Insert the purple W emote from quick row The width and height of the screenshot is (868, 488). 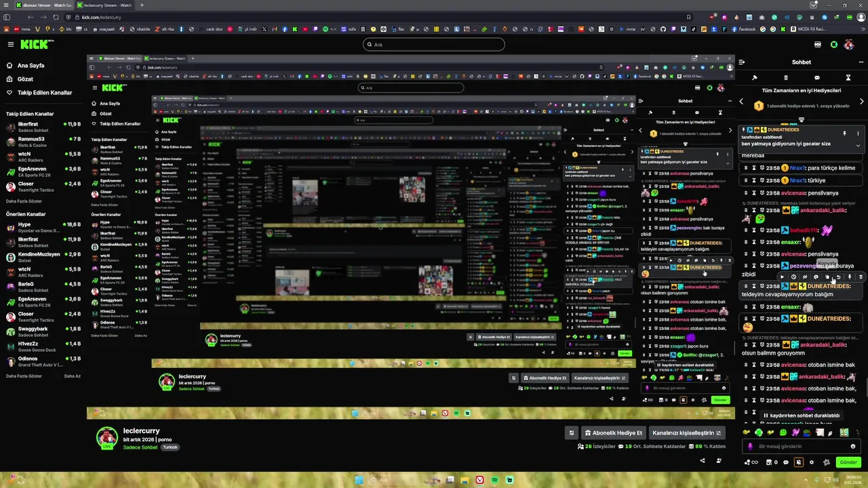click(x=795, y=432)
